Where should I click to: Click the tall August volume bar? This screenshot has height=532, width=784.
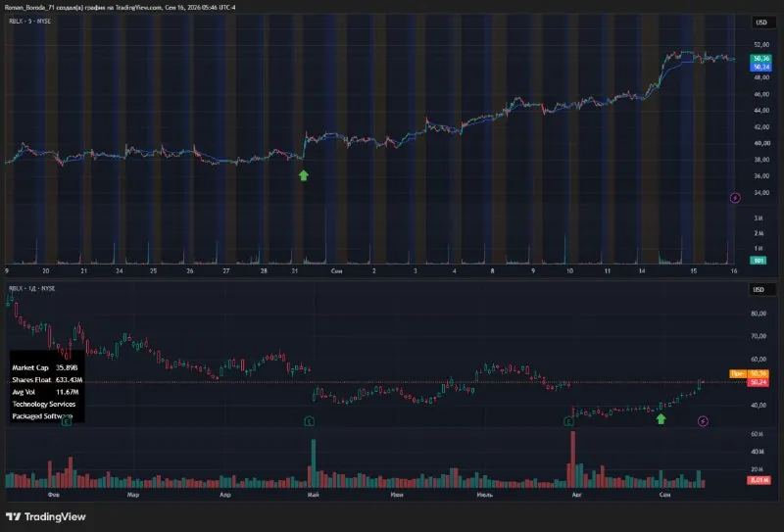pos(573,459)
